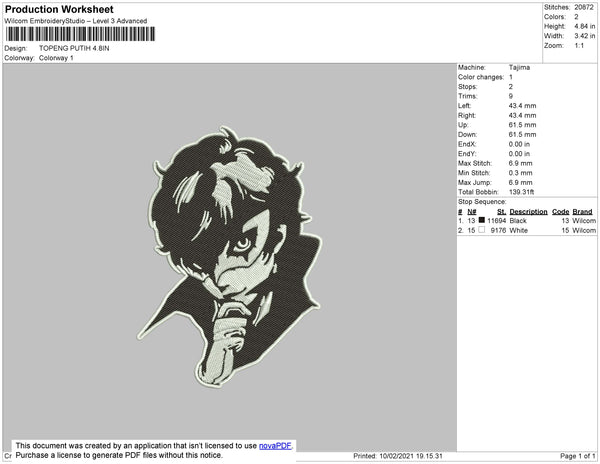
Task: Click the design name TOPENG PUTIH 4.8IN
Action: [74, 48]
